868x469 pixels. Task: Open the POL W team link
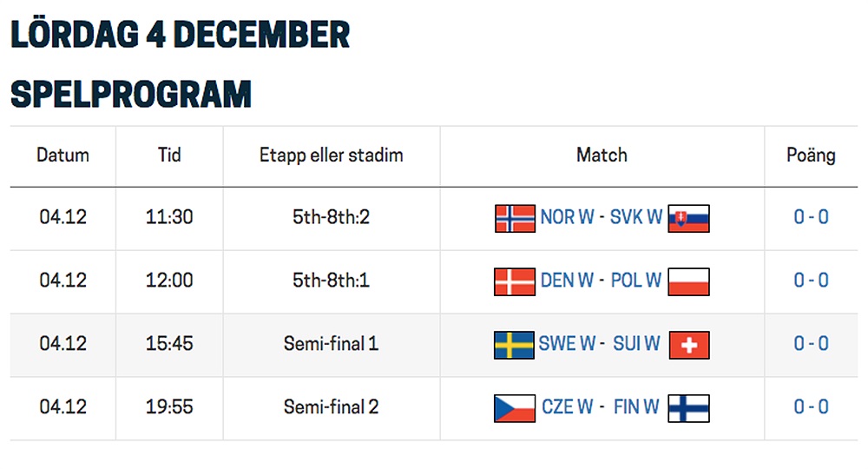(x=636, y=281)
